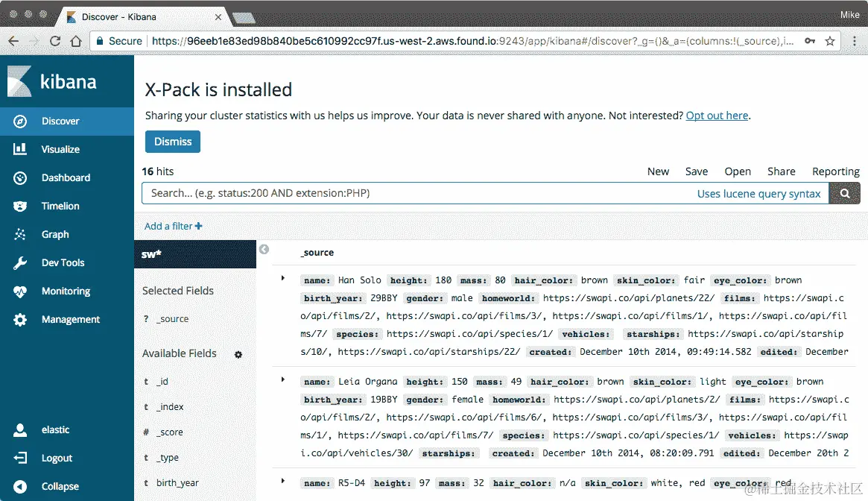Open the Graph nodes icon
The height and width of the screenshot is (501, 868).
20,234
